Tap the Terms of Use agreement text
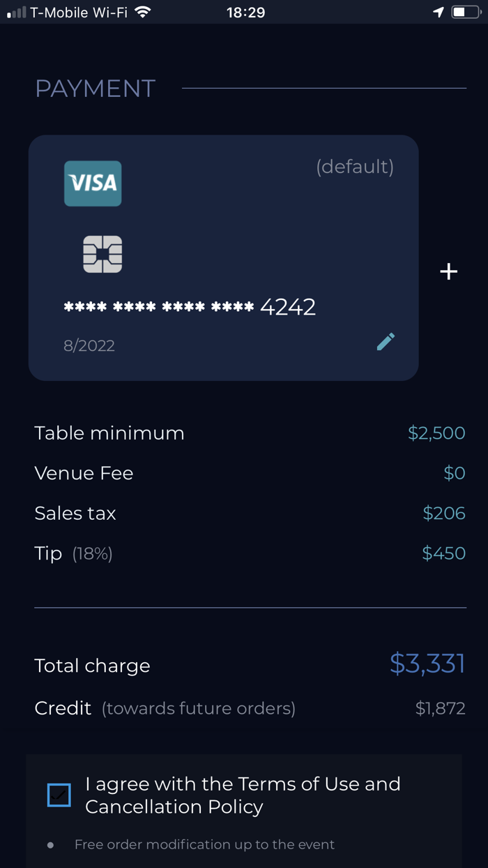Screen dimensions: 488x868 point(243,795)
